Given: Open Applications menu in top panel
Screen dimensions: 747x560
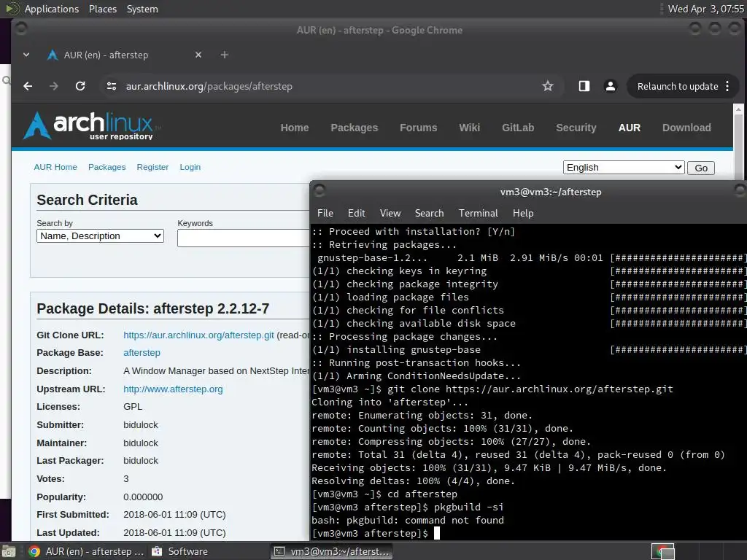Looking at the screenshot, I should (52, 9).
